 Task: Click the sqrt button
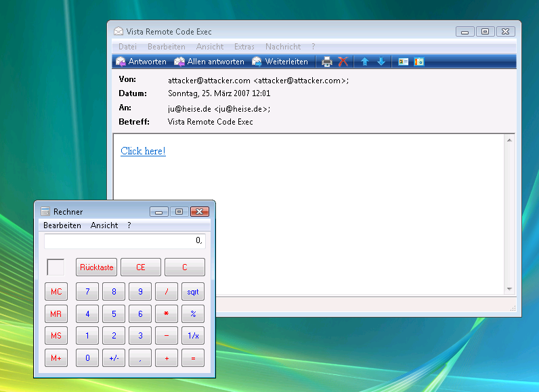[x=193, y=292]
